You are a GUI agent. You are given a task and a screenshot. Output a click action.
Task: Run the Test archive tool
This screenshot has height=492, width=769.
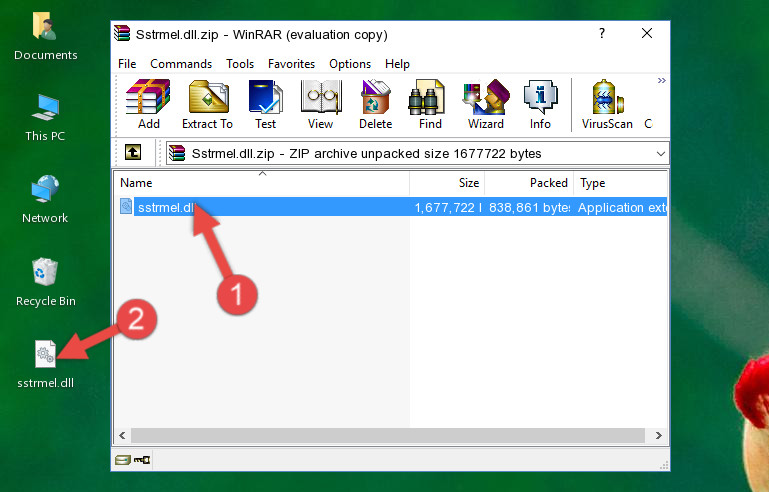point(265,104)
